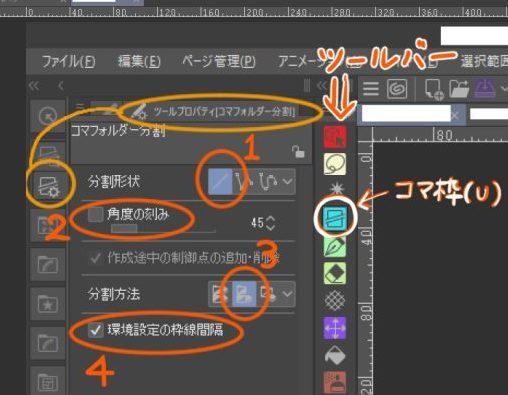Select the Move Layer tool
This screenshot has height=395, width=508.
pyautogui.click(x=335, y=328)
